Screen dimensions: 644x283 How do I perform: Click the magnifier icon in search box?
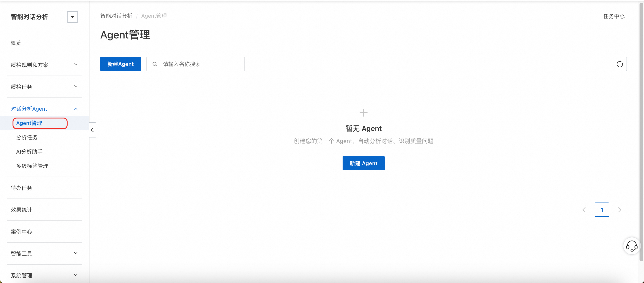coord(155,64)
